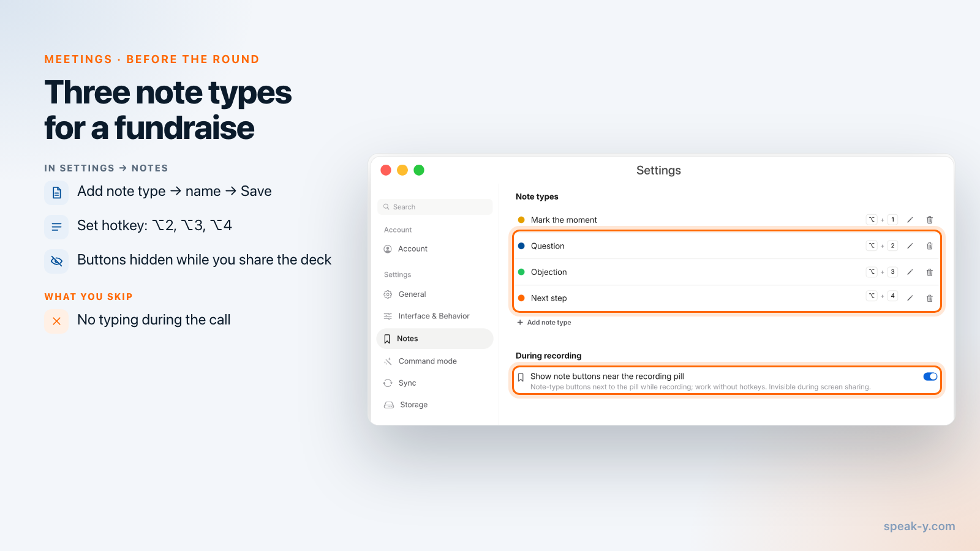This screenshot has width=980, height=551.
Task: Open the Account settings page
Action: click(x=435, y=249)
